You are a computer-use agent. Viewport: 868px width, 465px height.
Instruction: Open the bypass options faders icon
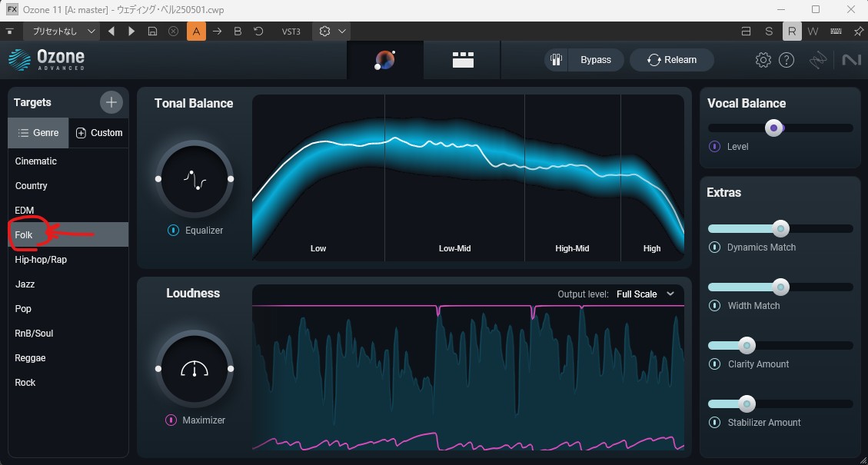[557, 60]
